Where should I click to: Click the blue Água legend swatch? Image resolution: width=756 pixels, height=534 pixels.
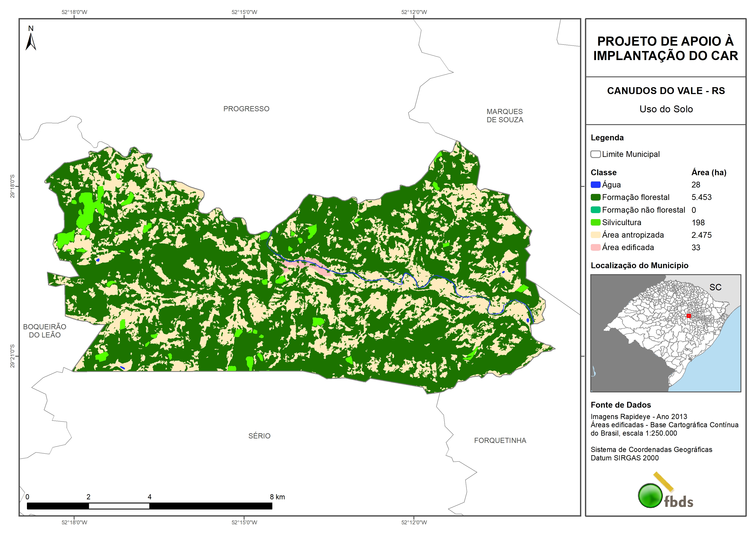[x=595, y=185]
